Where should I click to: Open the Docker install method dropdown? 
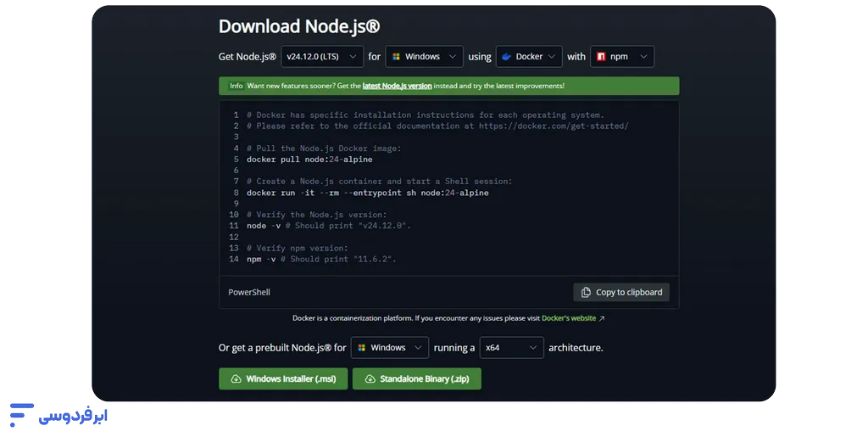[529, 57]
